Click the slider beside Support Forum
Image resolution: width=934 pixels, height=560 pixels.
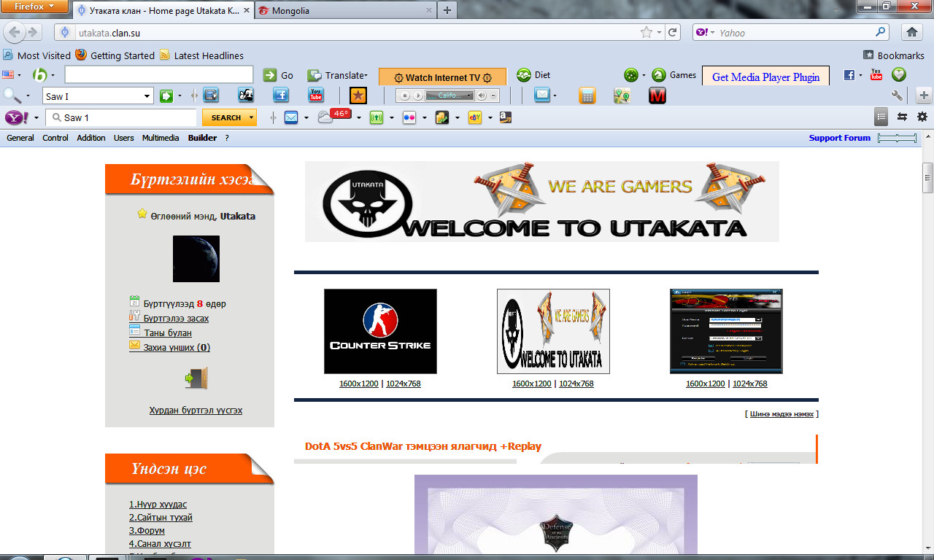(x=898, y=138)
